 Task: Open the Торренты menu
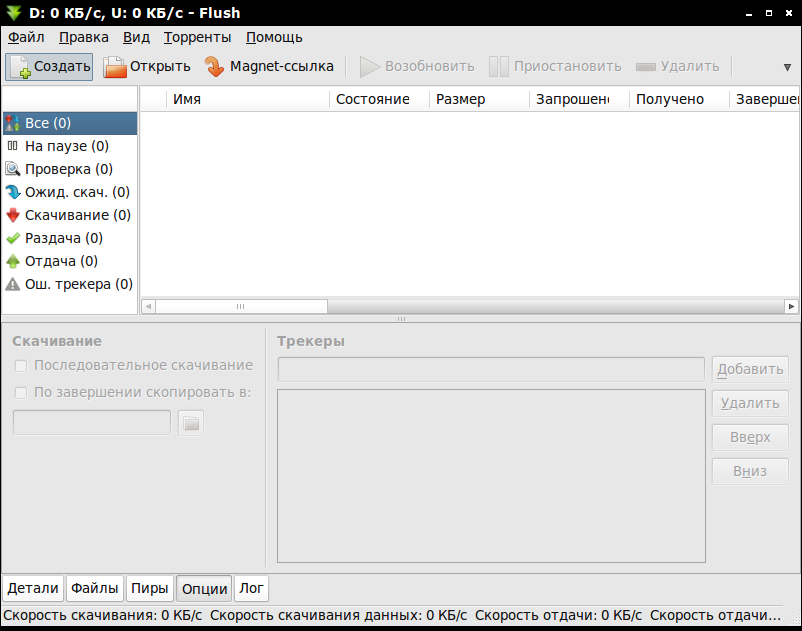[197, 37]
